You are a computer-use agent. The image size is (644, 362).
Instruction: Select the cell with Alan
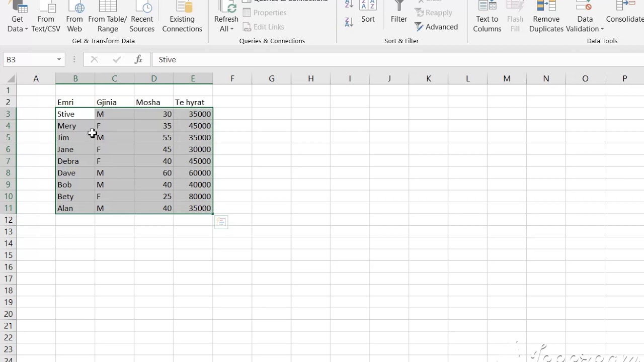pyautogui.click(x=75, y=208)
